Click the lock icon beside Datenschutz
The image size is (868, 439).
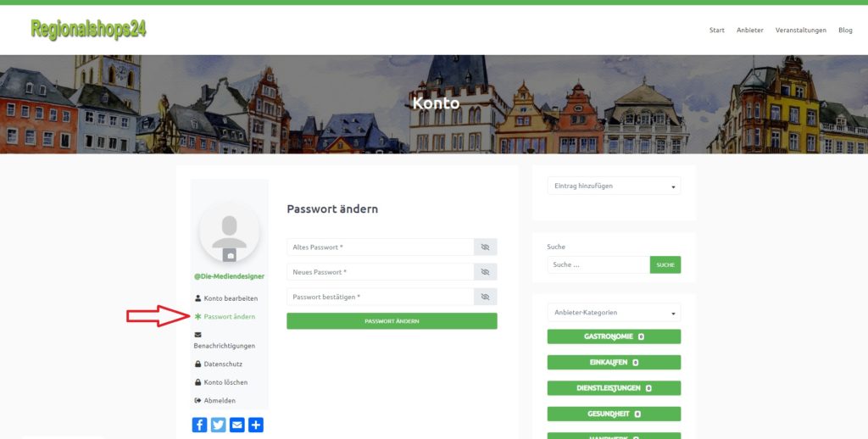(x=198, y=364)
